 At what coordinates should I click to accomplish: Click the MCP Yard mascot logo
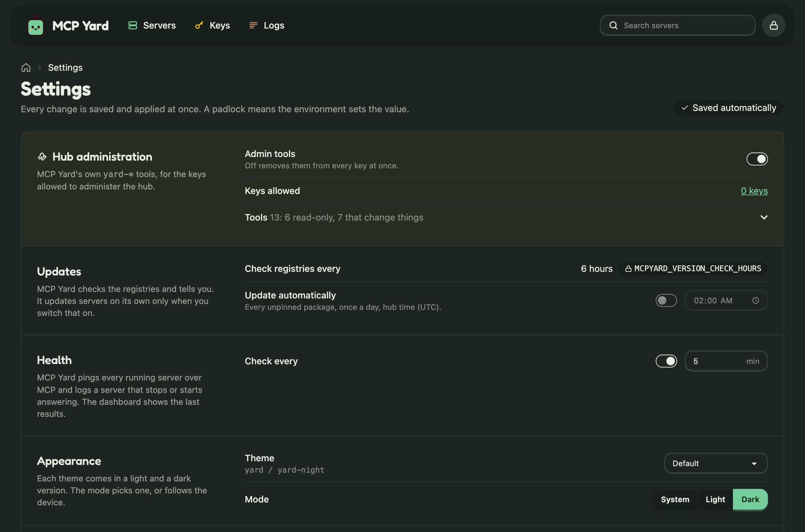[x=36, y=25]
